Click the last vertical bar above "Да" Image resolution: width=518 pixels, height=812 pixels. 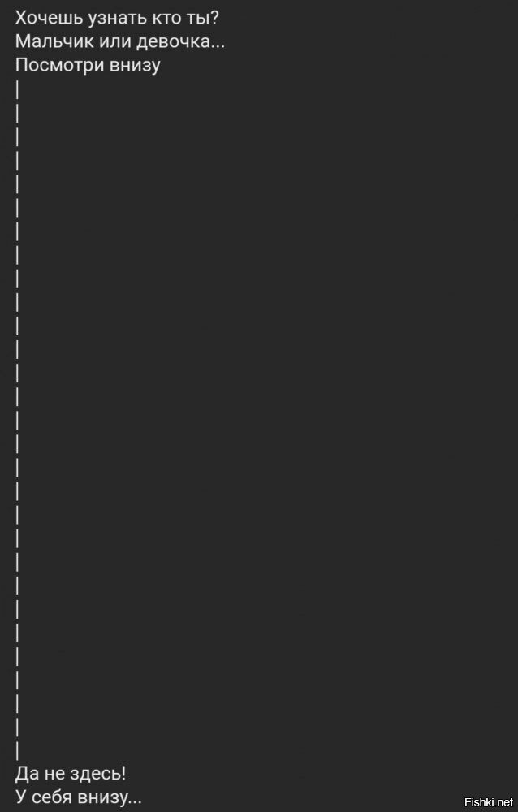coord(18,750)
